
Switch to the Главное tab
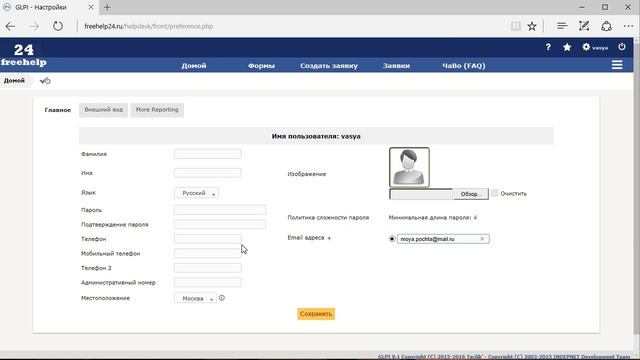[x=58, y=110]
